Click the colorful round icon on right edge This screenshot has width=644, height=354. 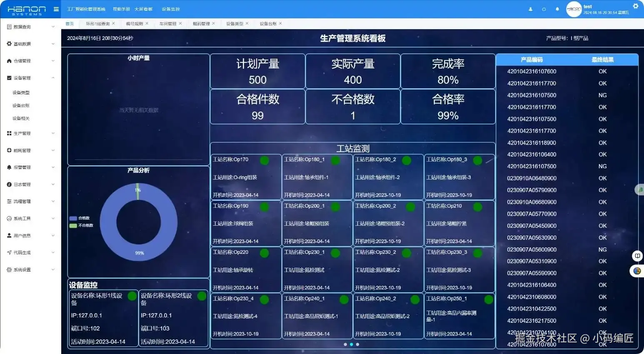pos(637,271)
